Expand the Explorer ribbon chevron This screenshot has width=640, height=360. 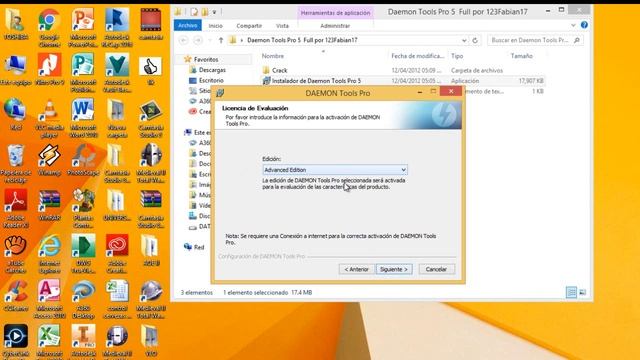[573, 25]
